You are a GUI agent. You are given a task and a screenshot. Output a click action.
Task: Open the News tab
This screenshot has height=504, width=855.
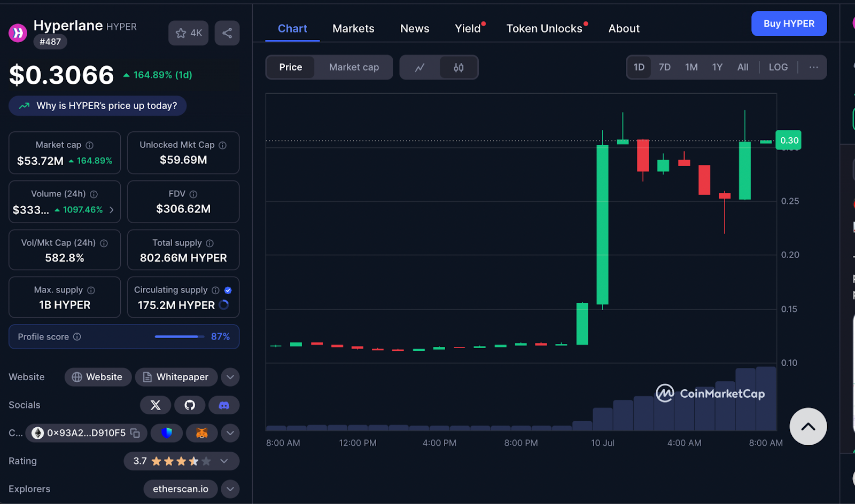point(415,29)
